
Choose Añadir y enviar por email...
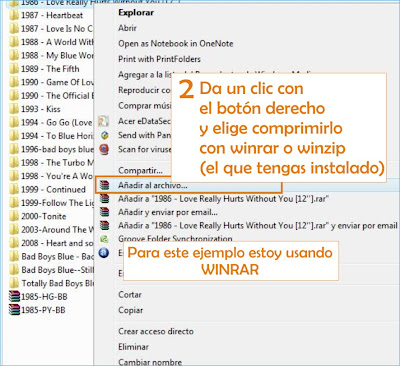coord(168,212)
